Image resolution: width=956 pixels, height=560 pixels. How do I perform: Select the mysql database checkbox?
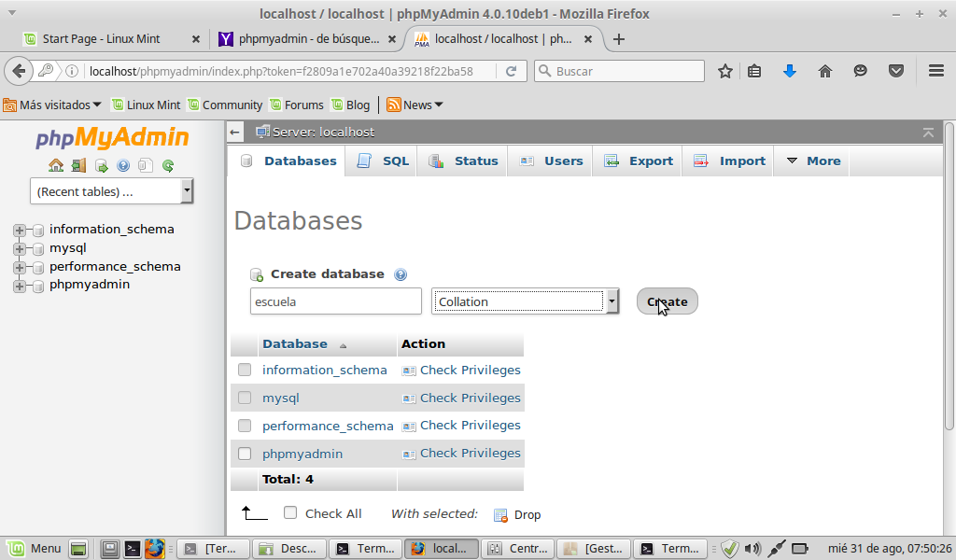pyautogui.click(x=245, y=398)
